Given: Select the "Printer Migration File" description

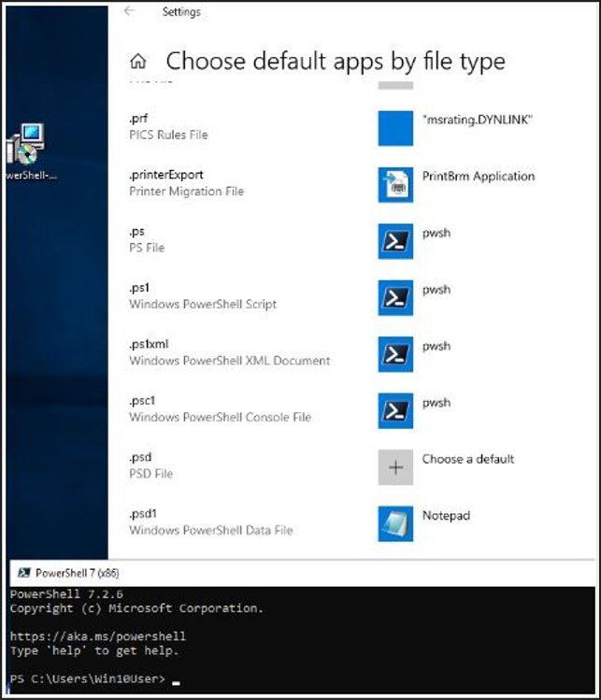Looking at the screenshot, I should [x=186, y=192].
